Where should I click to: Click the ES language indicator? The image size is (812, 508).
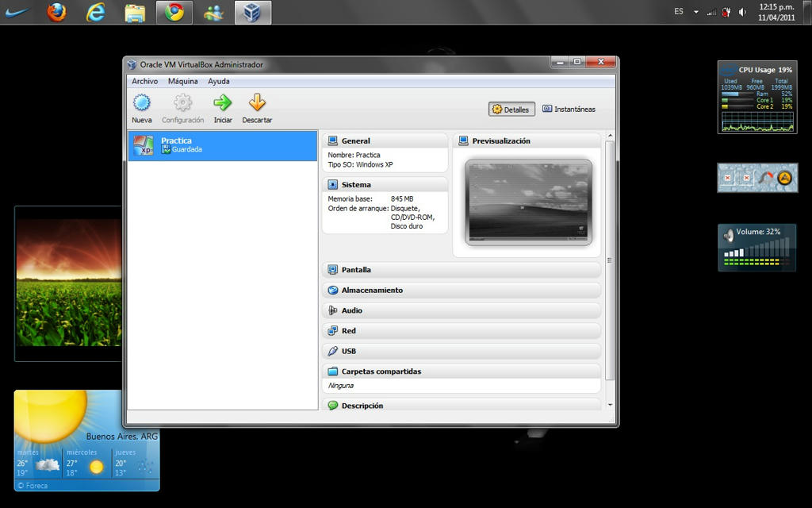point(679,11)
